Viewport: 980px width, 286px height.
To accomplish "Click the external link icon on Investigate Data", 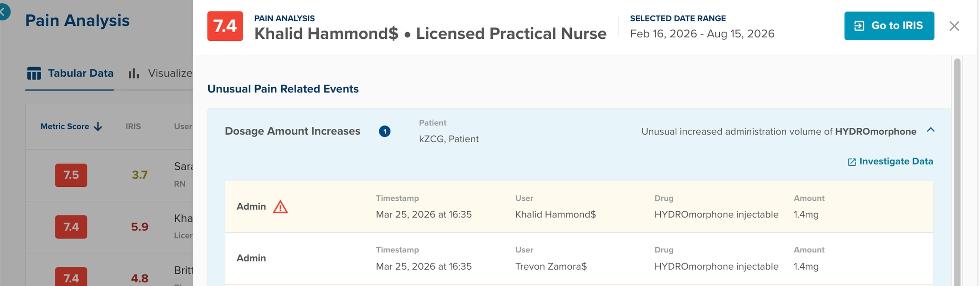I will (852, 162).
